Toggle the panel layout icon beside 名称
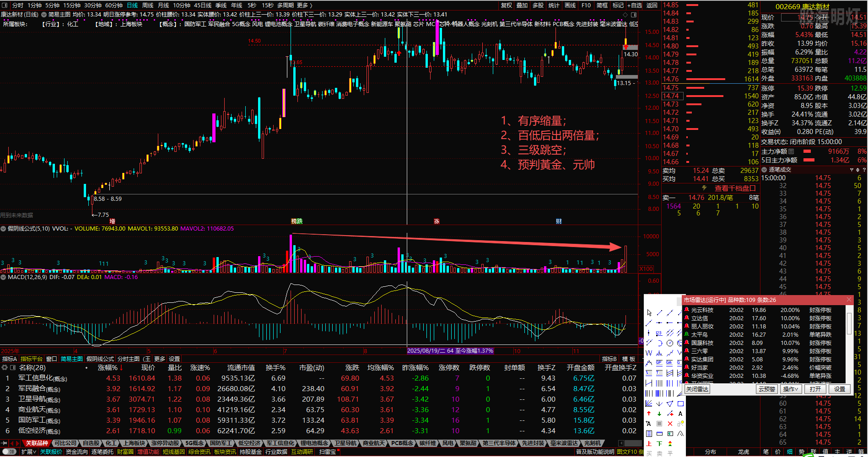 13,368
